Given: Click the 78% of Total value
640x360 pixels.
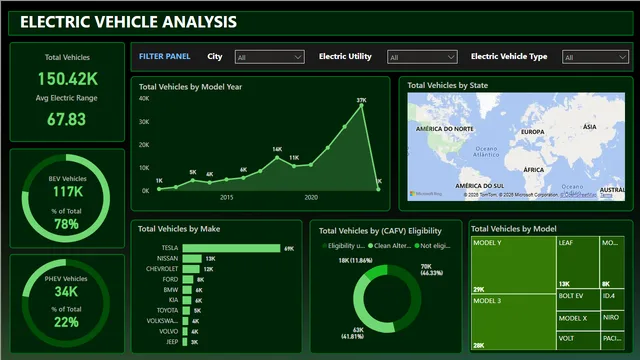Looking at the screenshot, I should pyautogui.click(x=67, y=224).
